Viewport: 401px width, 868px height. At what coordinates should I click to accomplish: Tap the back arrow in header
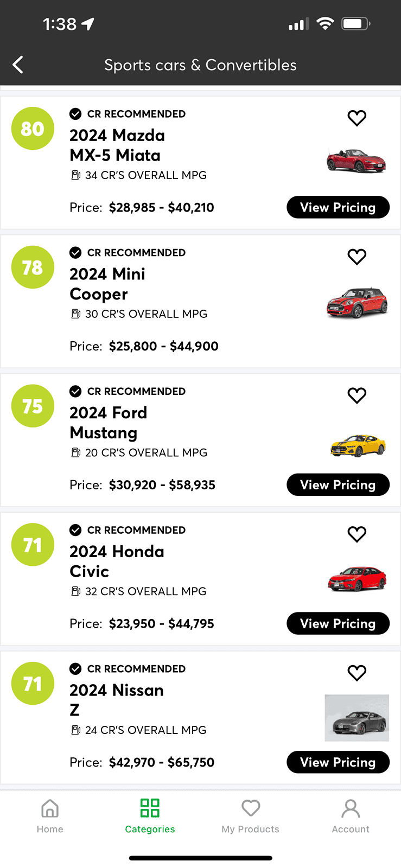click(x=18, y=65)
